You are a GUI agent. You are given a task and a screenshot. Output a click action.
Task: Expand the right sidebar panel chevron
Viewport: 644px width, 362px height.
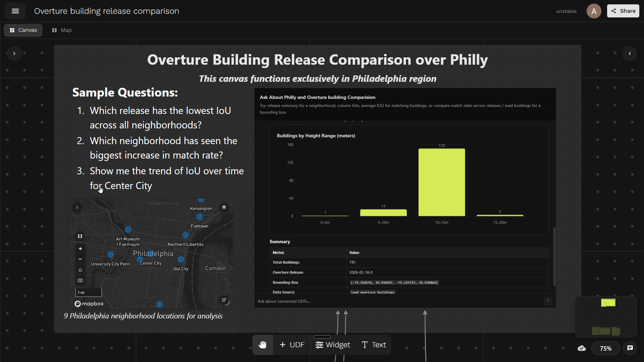coord(630,54)
